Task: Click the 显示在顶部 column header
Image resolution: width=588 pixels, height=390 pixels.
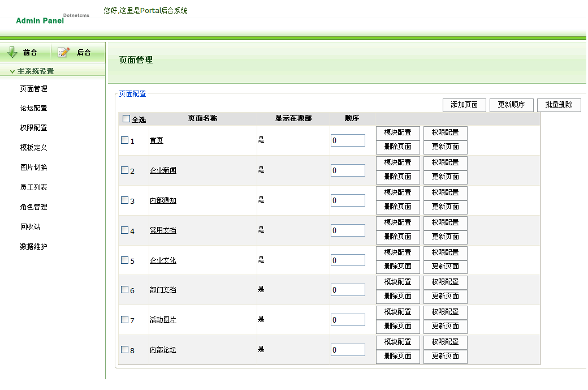Action: pyautogui.click(x=293, y=118)
